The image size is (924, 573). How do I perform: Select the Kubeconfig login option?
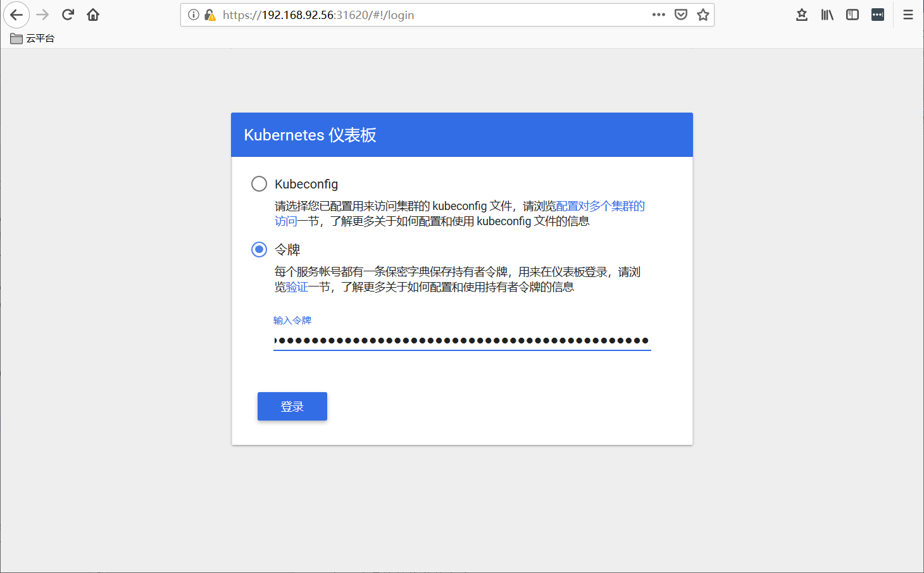(259, 183)
